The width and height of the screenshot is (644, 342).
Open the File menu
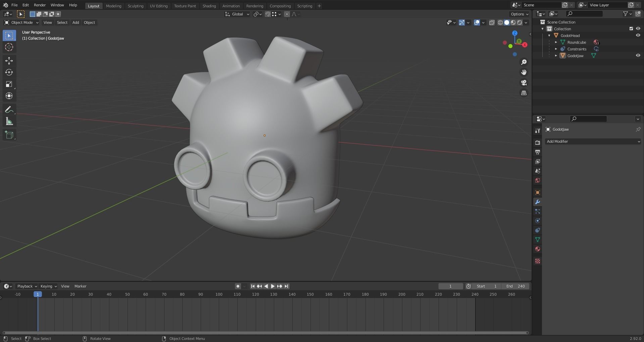click(14, 5)
